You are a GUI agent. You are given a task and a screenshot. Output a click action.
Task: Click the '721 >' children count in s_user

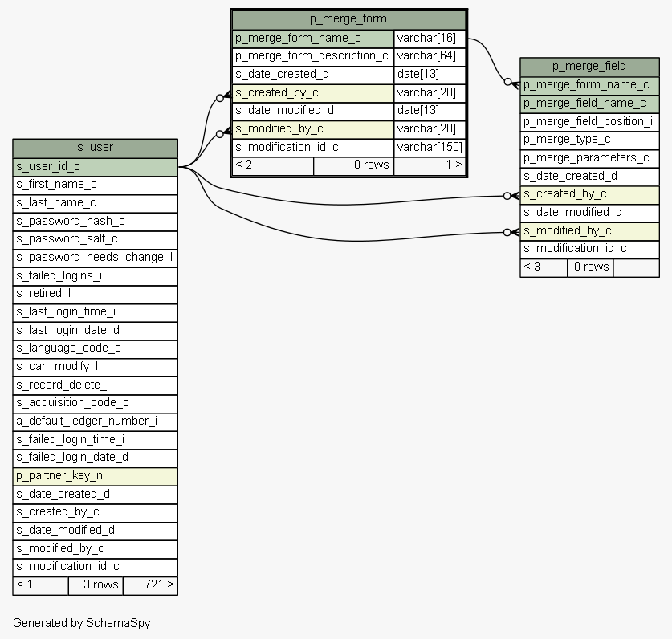click(150, 584)
